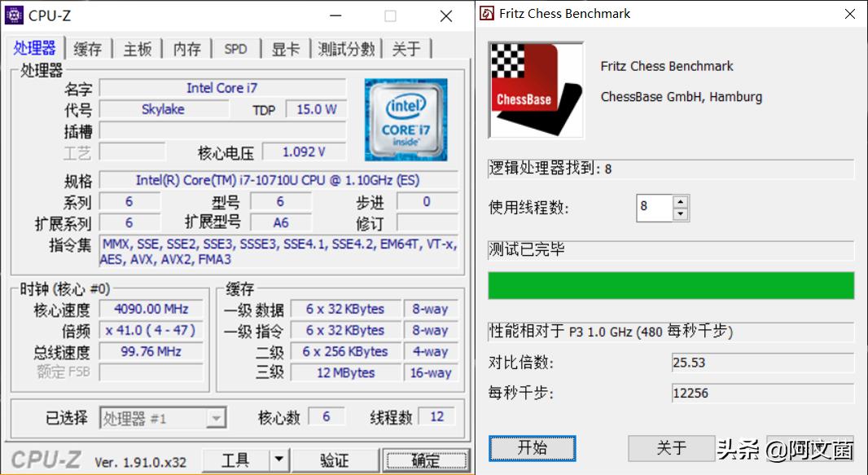Image resolution: width=868 pixels, height=475 pixels.
Task: Click the 验证 button in CPU-Z
Action: pyautogui.click(x=335, y=460)
